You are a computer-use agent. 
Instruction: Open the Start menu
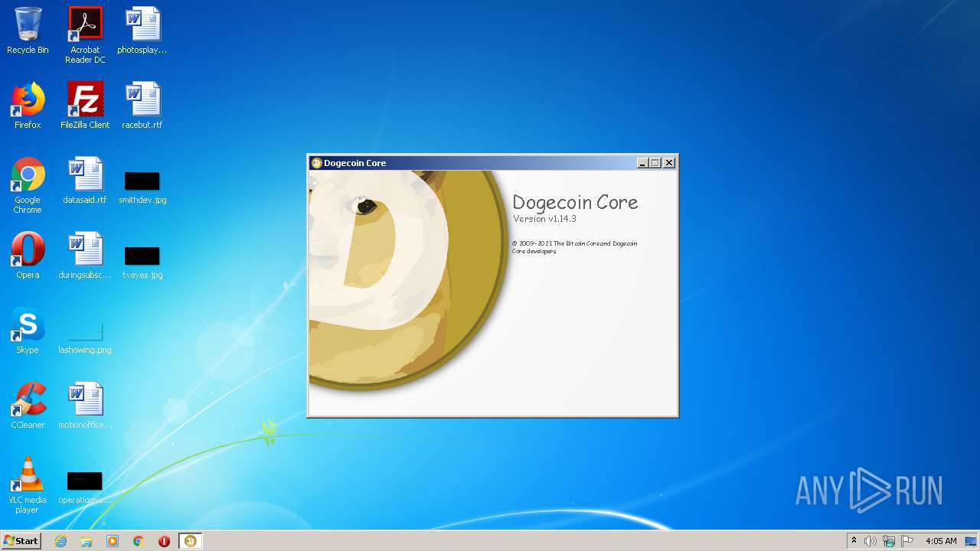(21, 541)
